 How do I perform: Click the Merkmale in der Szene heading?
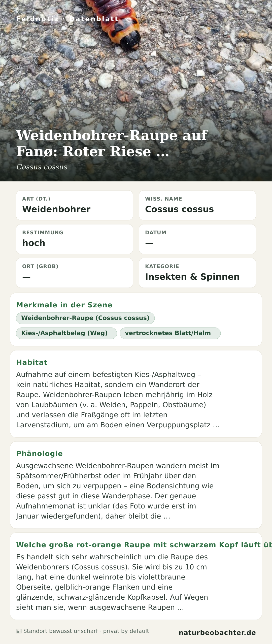64,305
